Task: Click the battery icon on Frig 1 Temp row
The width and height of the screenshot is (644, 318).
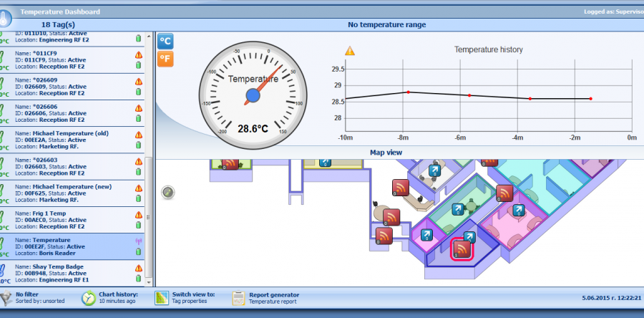Action: (x=138, y=225)
